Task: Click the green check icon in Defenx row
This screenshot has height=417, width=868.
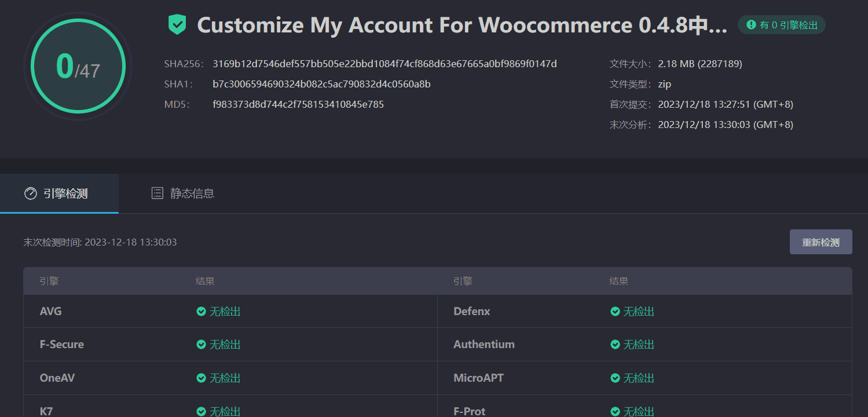Action: 615,312
